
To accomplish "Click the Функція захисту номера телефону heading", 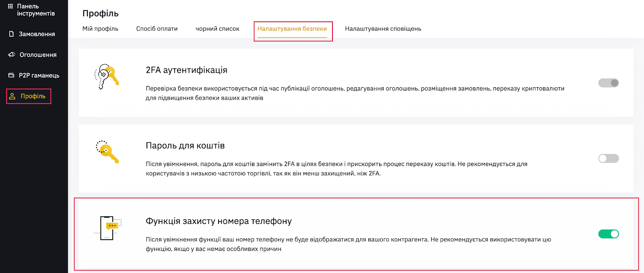I will [219, 221].
